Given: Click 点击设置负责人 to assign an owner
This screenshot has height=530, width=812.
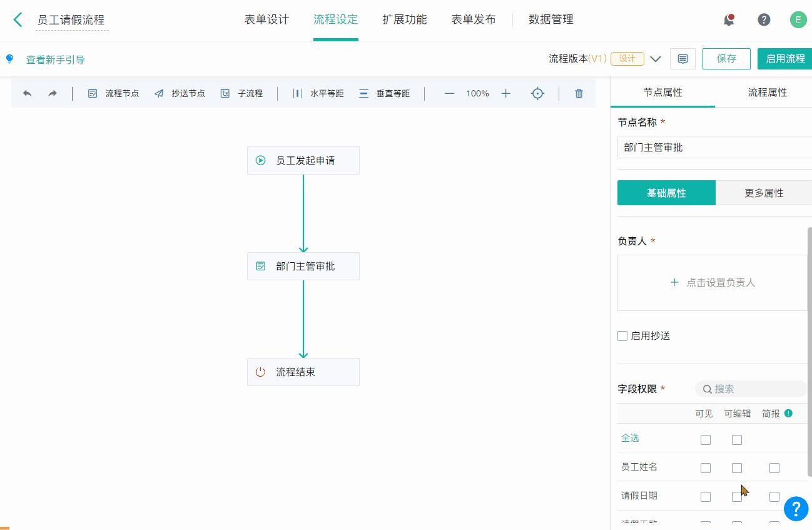Looking at the screenshot, I should tap(712, 282).
